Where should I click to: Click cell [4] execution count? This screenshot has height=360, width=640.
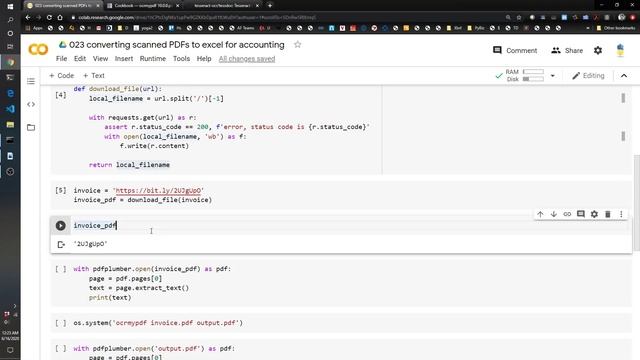(x=61, y=95)
